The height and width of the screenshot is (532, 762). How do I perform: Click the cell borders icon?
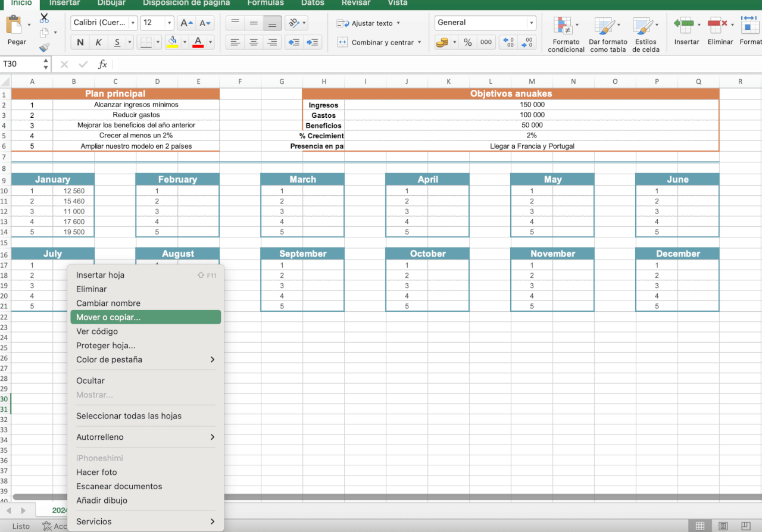click(145, 42)
